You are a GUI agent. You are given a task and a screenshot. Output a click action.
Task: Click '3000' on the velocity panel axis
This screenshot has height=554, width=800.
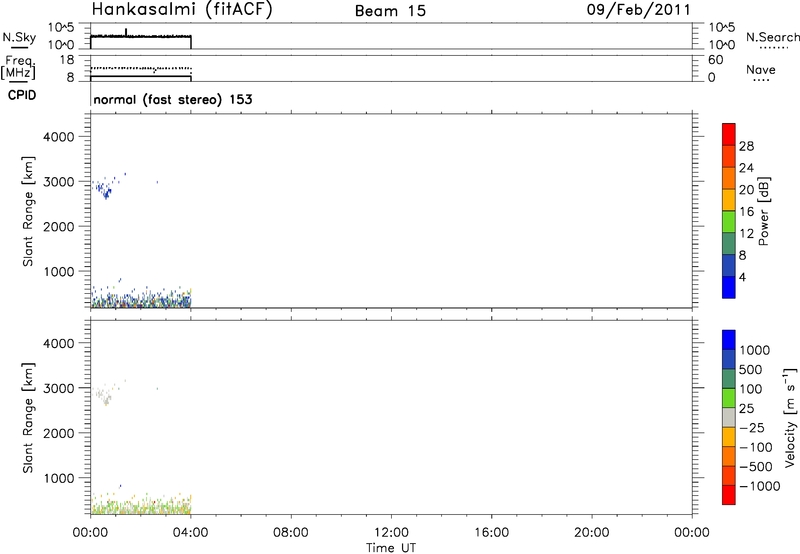tap(59, 388)
